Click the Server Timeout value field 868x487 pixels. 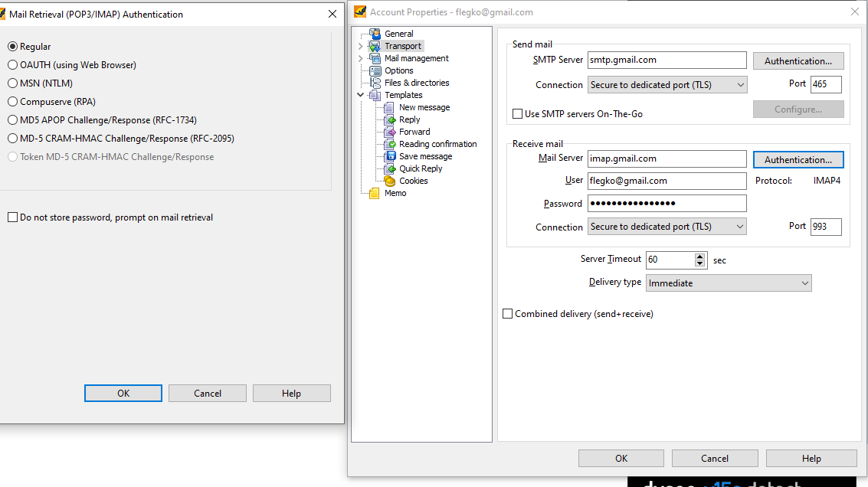click(x=670, y=260)
